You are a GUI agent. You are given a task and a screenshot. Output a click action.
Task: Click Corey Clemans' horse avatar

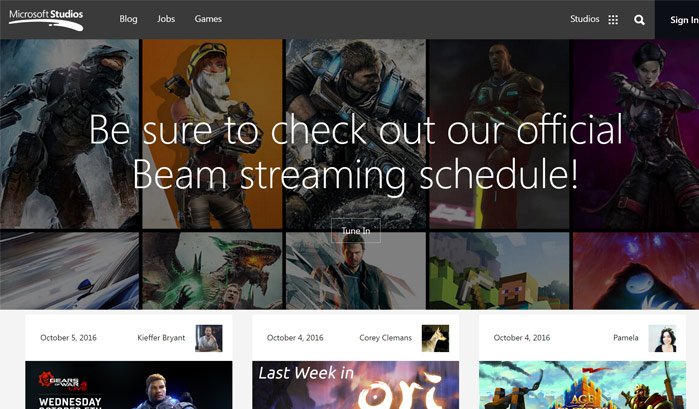(x=435, y=338)
